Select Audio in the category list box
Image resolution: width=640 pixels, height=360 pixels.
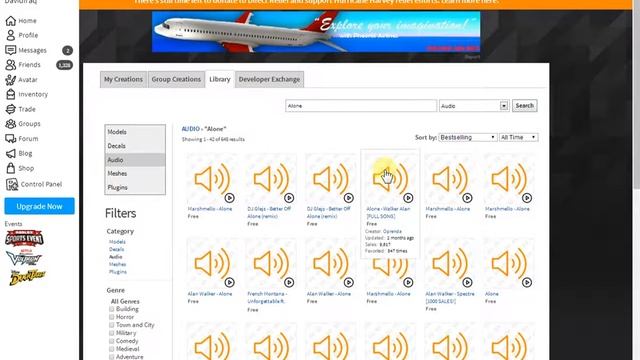pos(135,160)
